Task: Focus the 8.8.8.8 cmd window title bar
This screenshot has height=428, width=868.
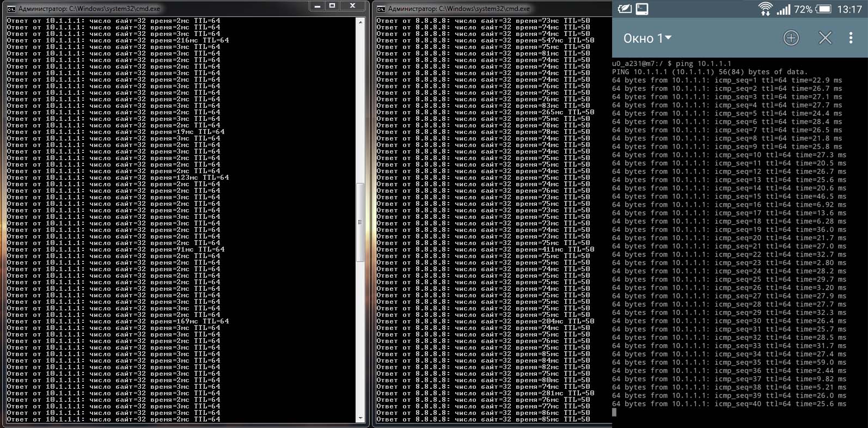Action: click(490, 9)
